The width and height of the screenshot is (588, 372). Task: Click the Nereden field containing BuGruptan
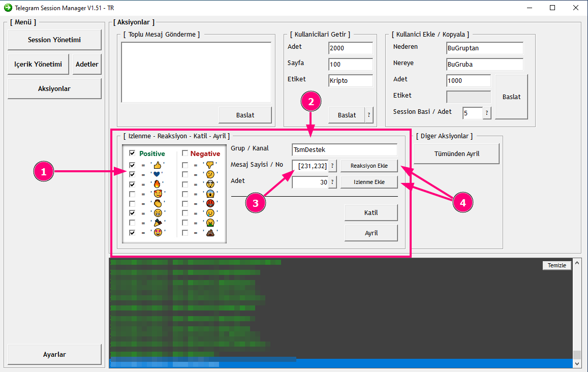484,48
